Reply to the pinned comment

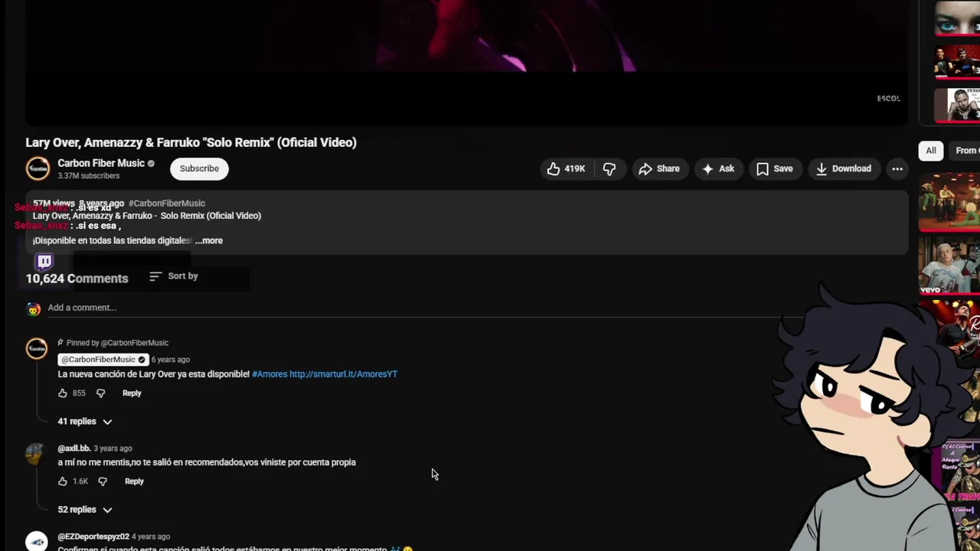[x=132, y=393]
